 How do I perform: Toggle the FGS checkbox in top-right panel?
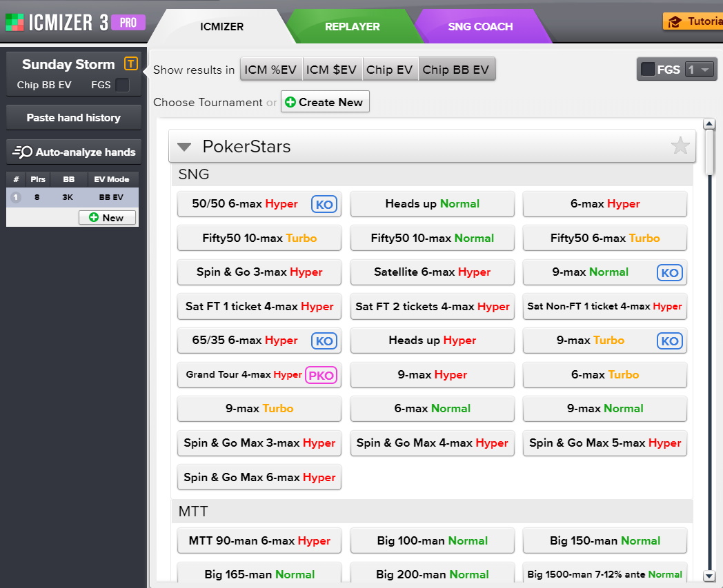648,69
